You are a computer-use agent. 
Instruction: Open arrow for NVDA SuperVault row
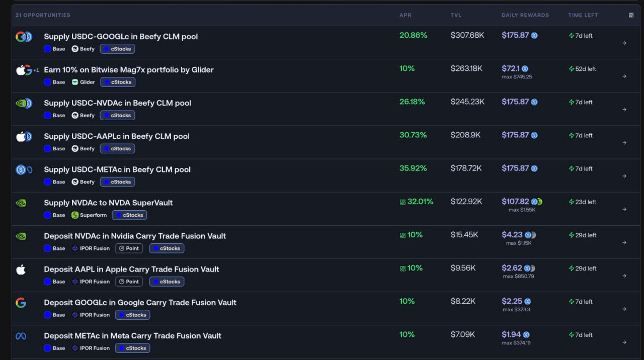click(x=624, y=209)
